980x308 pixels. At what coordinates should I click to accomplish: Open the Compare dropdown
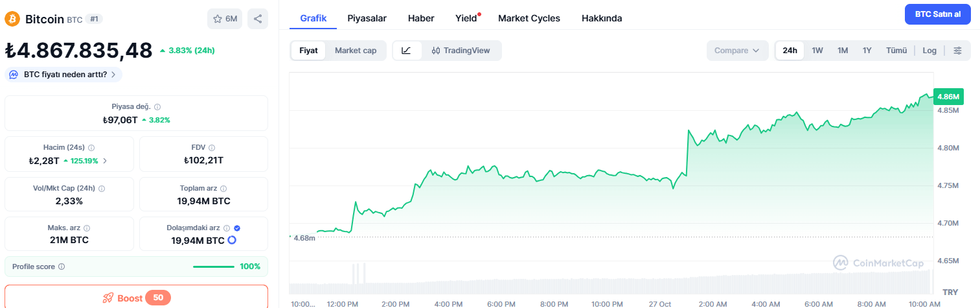pyautogui.click(x=737, y=51)
